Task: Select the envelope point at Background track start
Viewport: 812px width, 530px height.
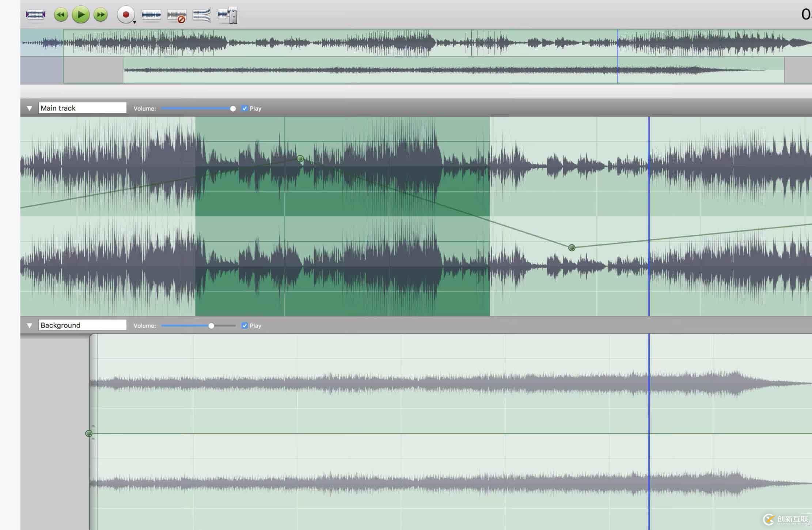Action: (x=88, y=434)
